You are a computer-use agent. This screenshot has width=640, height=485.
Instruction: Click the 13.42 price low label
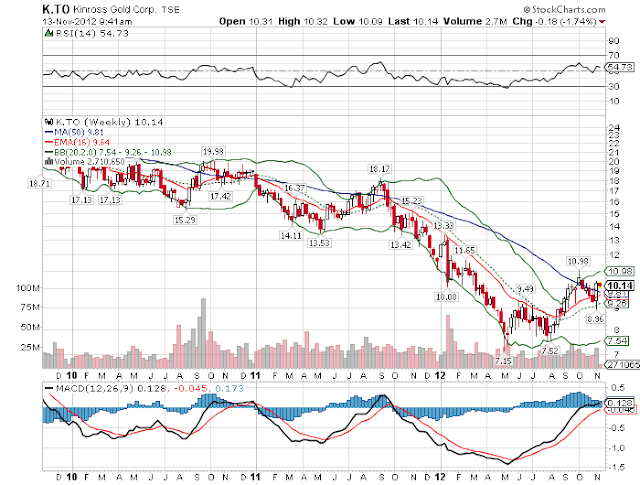[400, 245]
